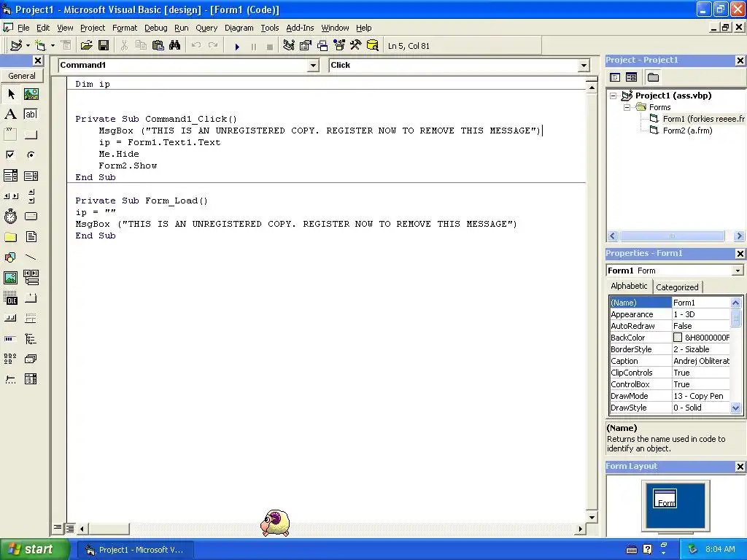Click the BackColor color swatch
The height and width of the screenshot is (560, 747).
pyautogui.click(x=678, y=337)
